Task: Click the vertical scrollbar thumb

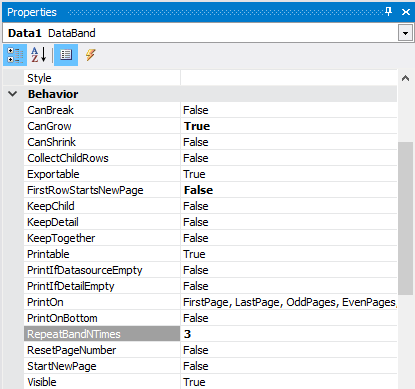Action: [x=405, y=218]
